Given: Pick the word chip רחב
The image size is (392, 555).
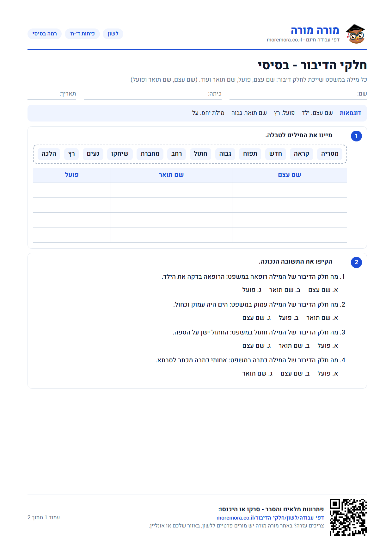Looking at the screenshot, I should (x=176, y=154).
